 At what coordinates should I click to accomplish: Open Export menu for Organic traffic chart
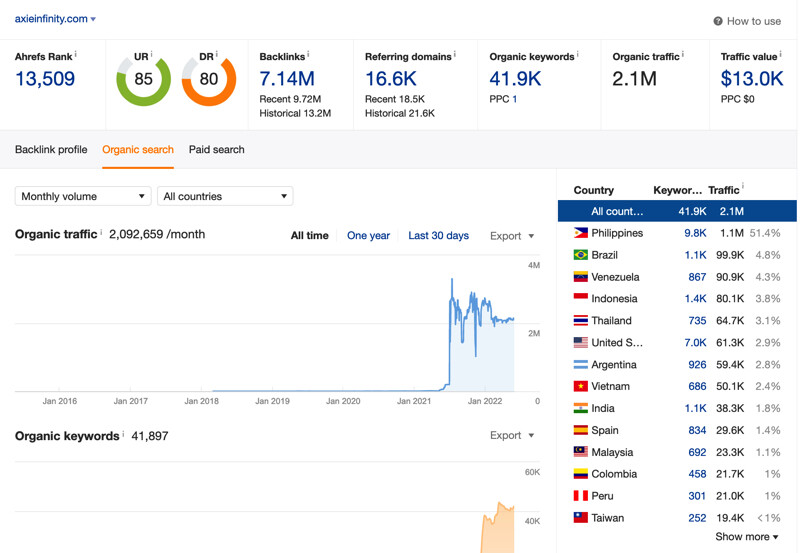(512, 236)
